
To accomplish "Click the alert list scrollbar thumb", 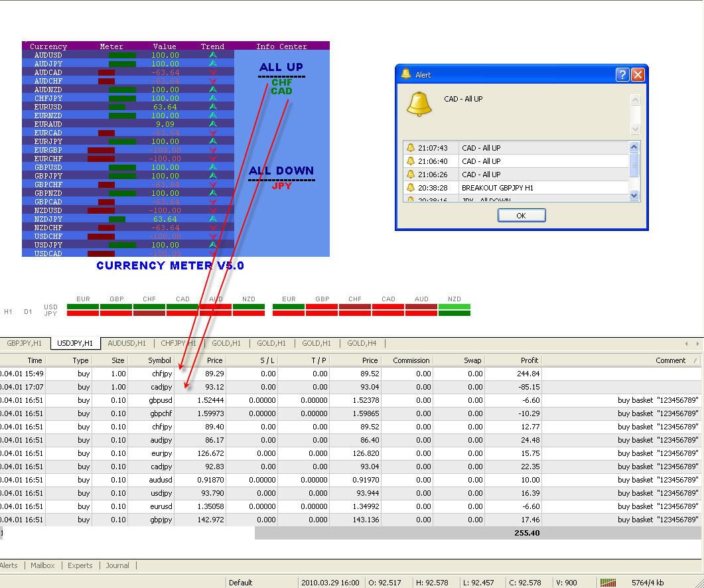I will pos(634,164).
